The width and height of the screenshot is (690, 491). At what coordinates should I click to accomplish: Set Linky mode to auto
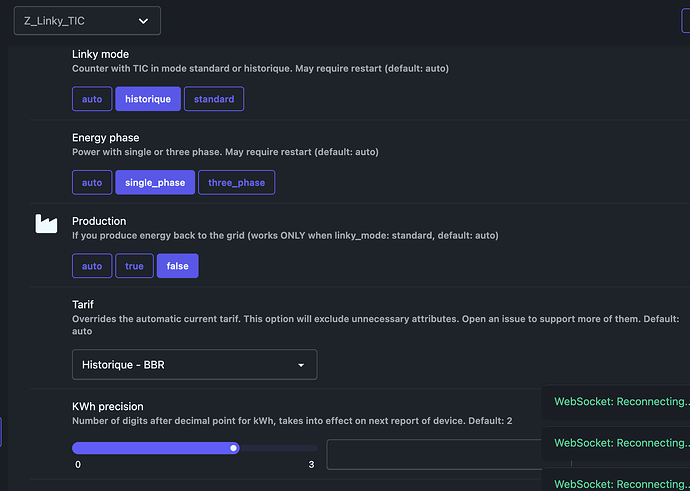[x=92, y=99]
